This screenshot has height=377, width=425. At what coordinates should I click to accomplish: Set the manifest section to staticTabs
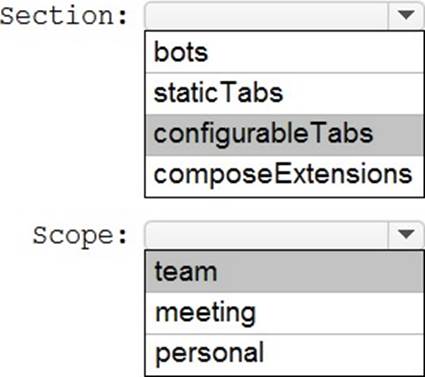pyautogui.click(x=285, y=93)
